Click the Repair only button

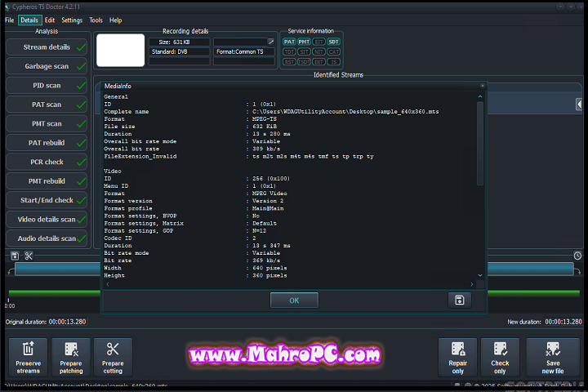pos(458,358)
